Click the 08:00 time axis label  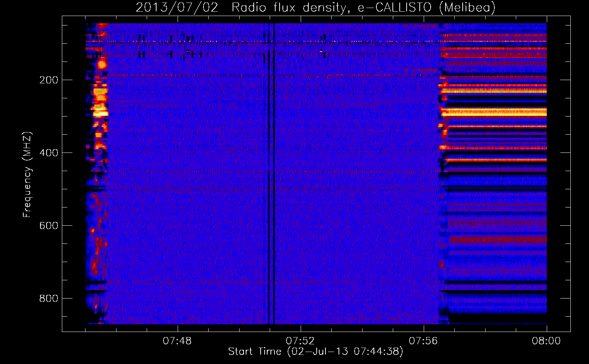pos(546,341)
